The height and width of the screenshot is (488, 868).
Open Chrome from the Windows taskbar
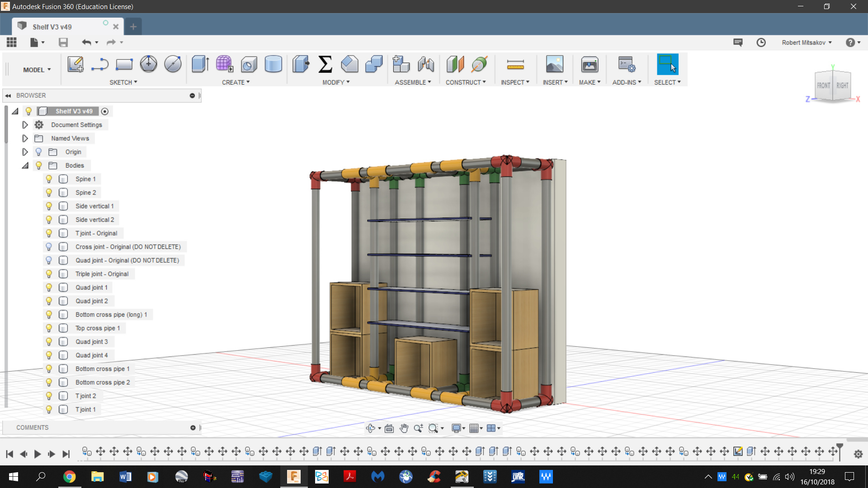click(x=69, y=477)
